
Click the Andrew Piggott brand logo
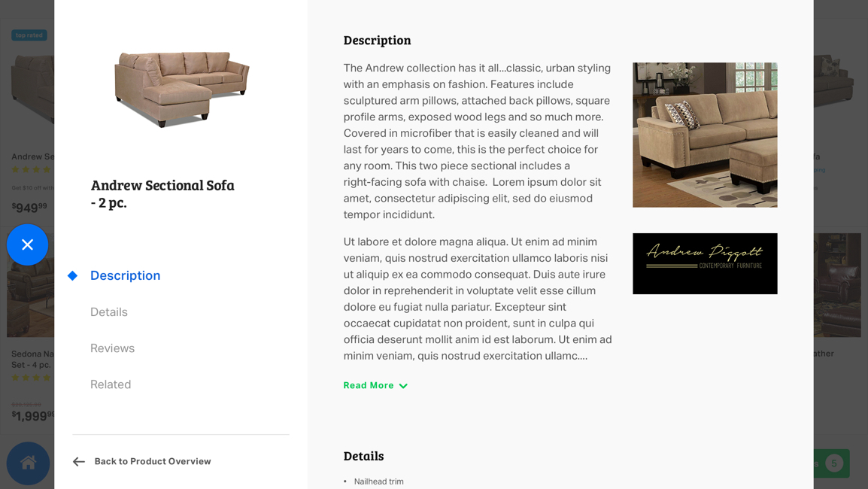[x=705, y=263]
